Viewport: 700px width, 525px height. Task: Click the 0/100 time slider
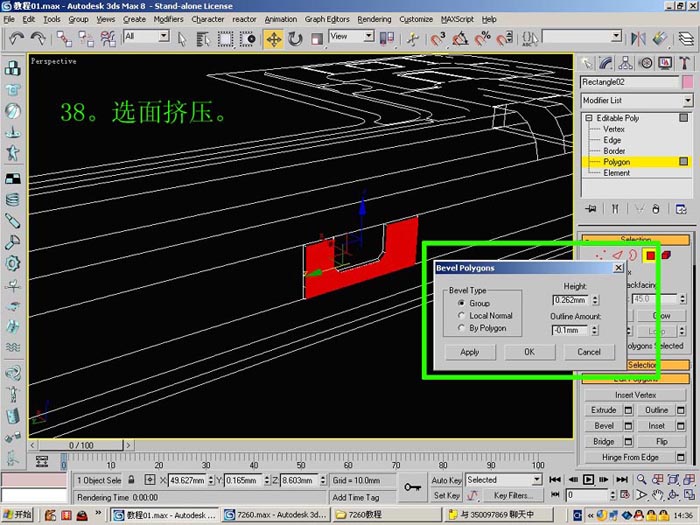(81, 446)
